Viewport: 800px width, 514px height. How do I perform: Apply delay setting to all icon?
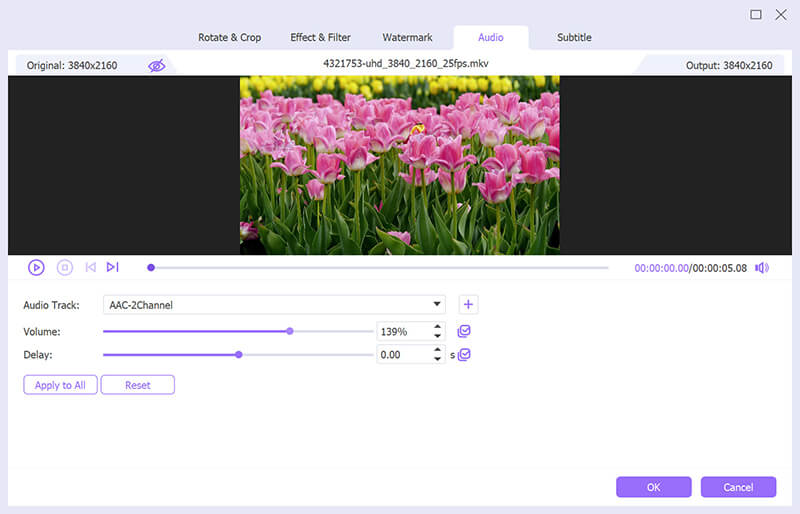tap(464, 354)
